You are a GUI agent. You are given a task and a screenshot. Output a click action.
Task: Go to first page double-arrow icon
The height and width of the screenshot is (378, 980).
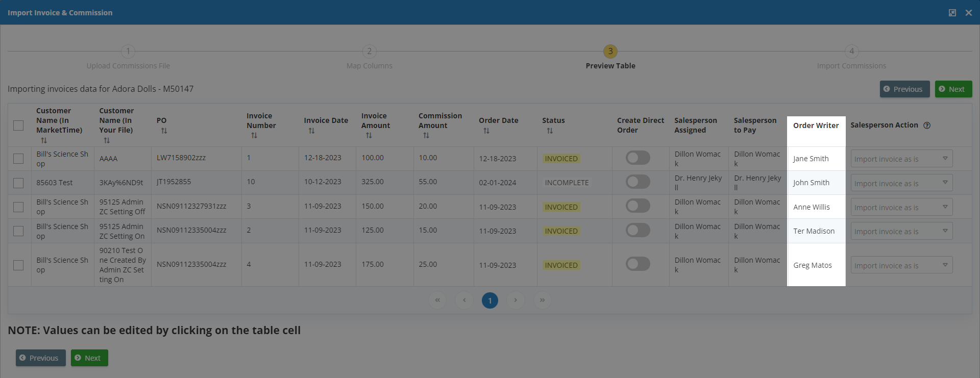pos(437,300)
